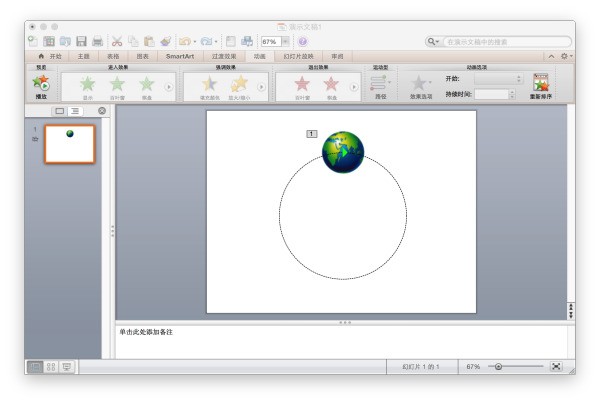Open the SmartArt ribbon tab
600x404 pixels.
[x=180, y=57]
